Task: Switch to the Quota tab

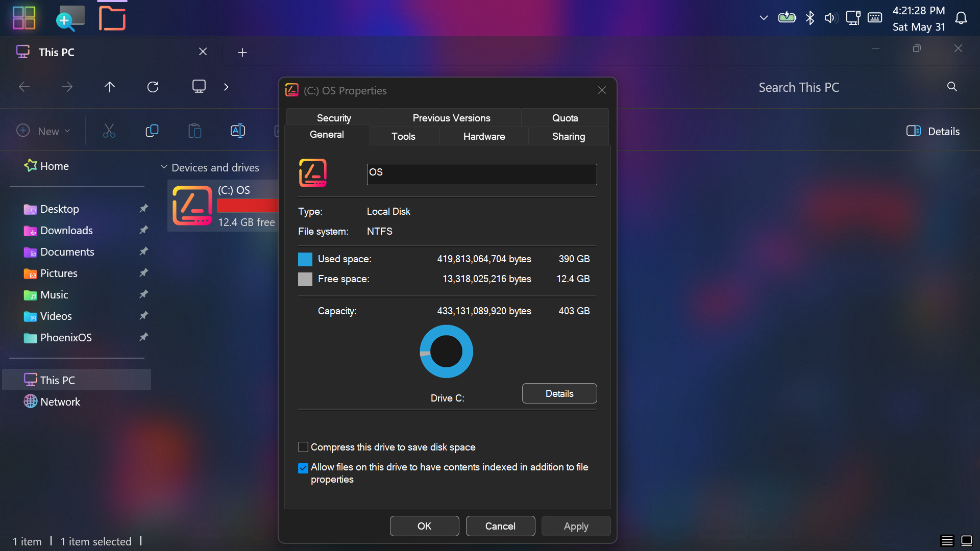Action: pyautogui.click(x=565, y=118)
